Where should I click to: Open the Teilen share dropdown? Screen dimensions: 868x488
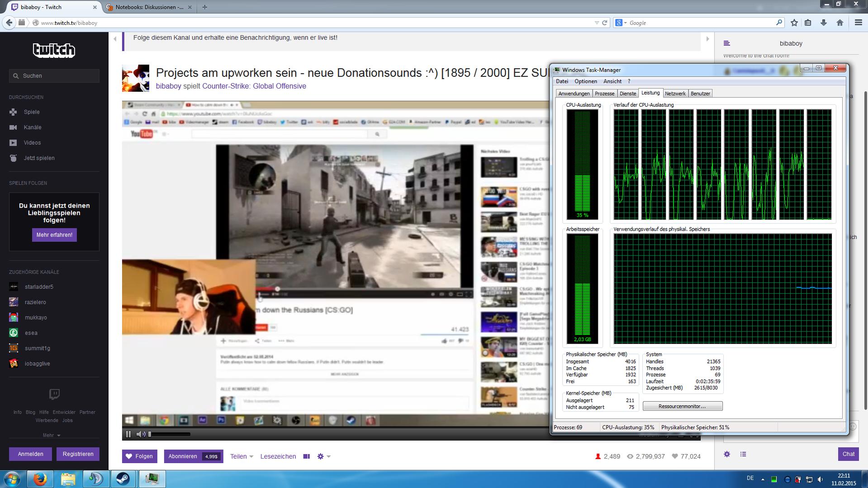pos(242,456)
